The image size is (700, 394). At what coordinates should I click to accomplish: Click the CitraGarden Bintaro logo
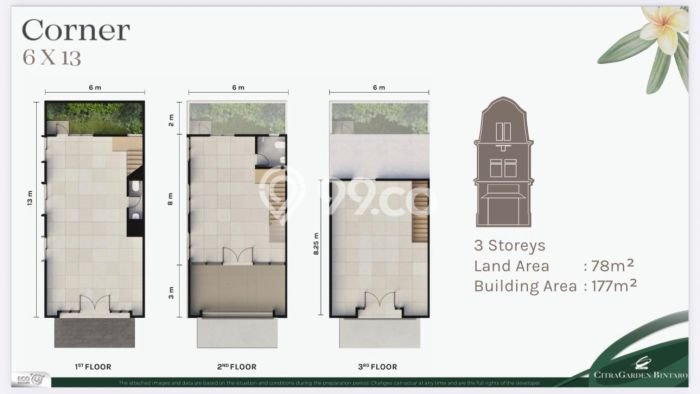pyautogui.click(x=641, y=369)
